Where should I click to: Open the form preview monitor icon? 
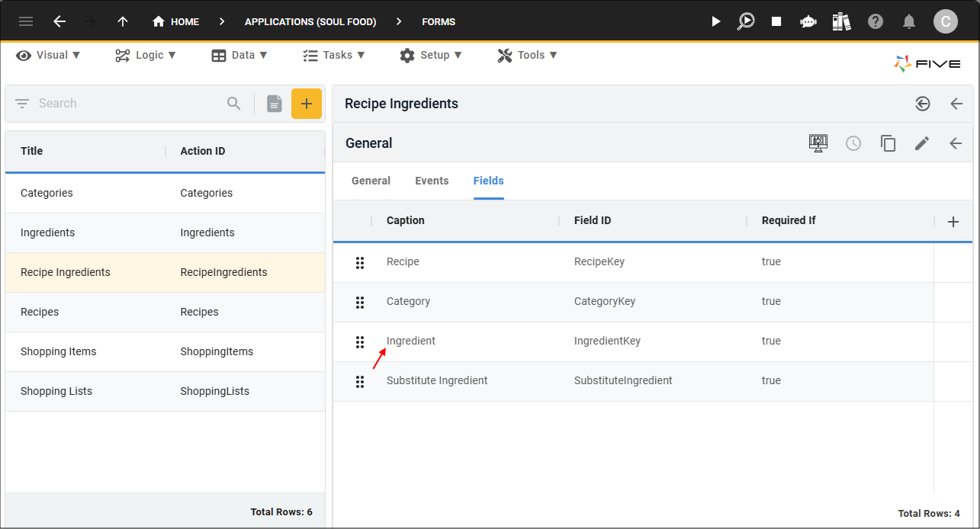(x=818, y=143)
